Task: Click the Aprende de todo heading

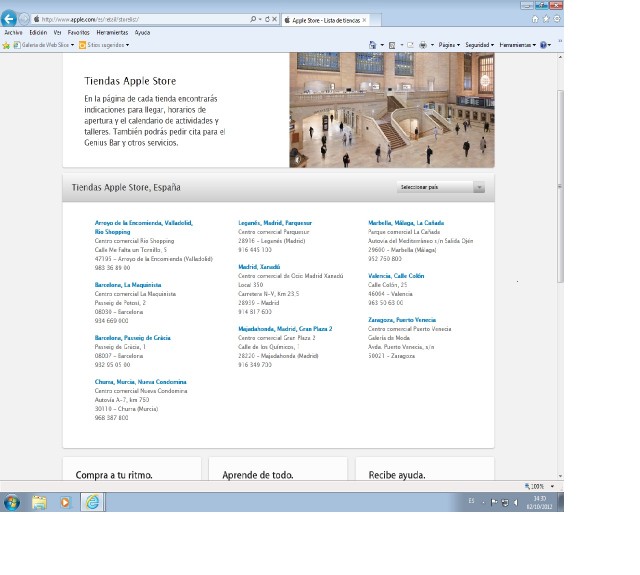Action: click(x=258, y=475)
